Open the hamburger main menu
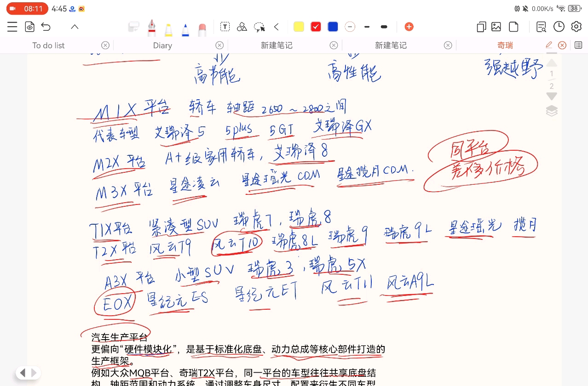The height and width of the screenshot is (386, 588). click(x=12, y=27)
